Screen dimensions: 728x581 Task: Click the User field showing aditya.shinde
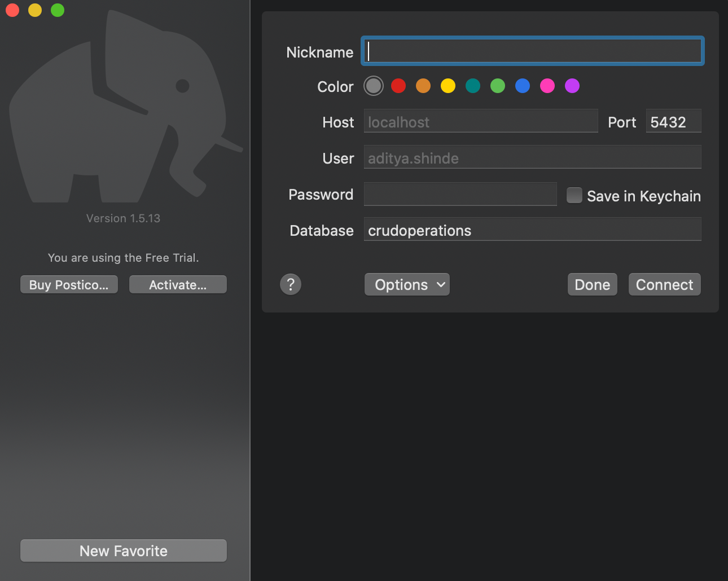pyautogui.click(x=533, y=157)
